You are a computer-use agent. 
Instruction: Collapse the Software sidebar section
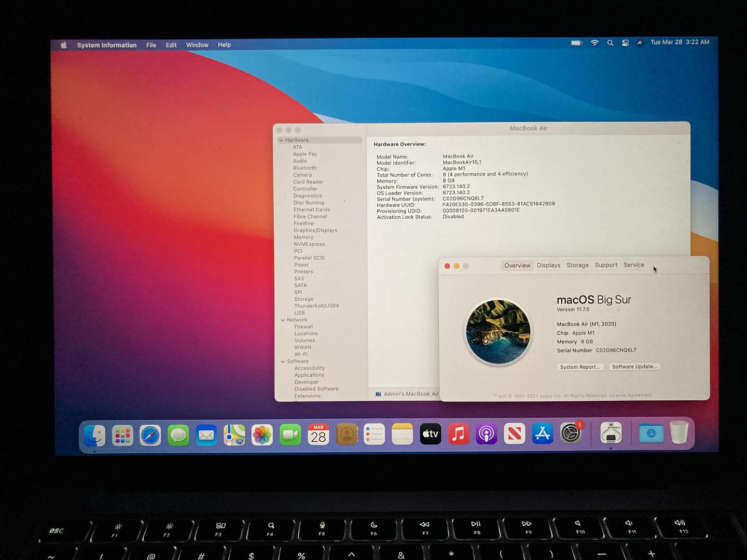(283, 361)
